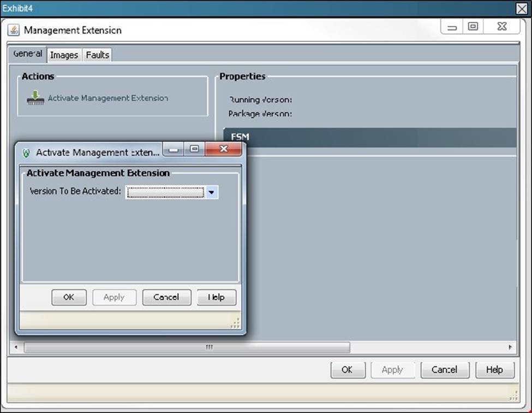The width and height of the screenshot is (532, 413).
Task: Click OK in the Management Extension window
Action: click(x=348, y=369)
